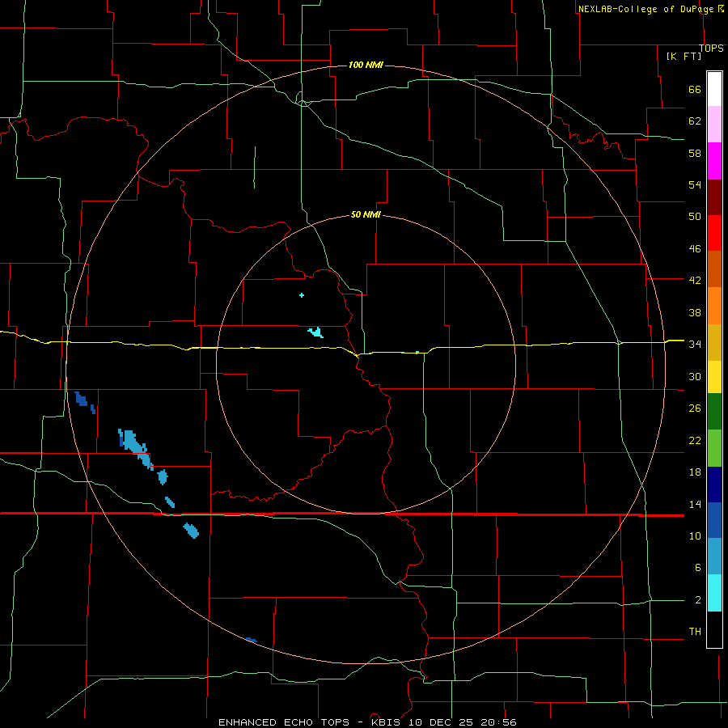Click the legend value 58

[x=695, y=153]
